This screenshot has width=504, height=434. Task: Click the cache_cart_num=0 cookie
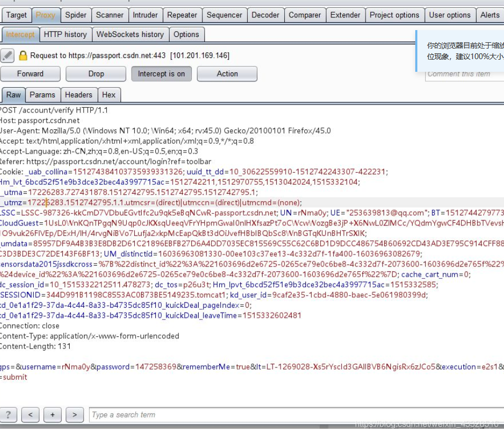[x=435, y=275]
